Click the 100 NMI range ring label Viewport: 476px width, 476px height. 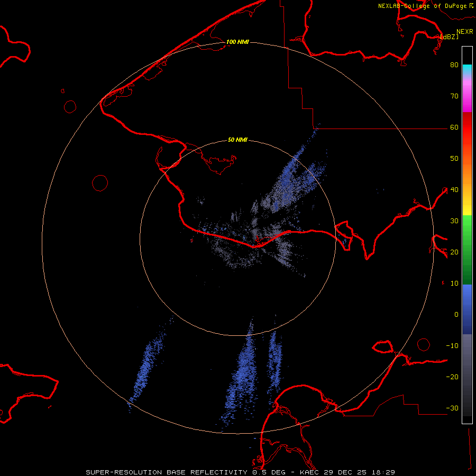[237, 42]
